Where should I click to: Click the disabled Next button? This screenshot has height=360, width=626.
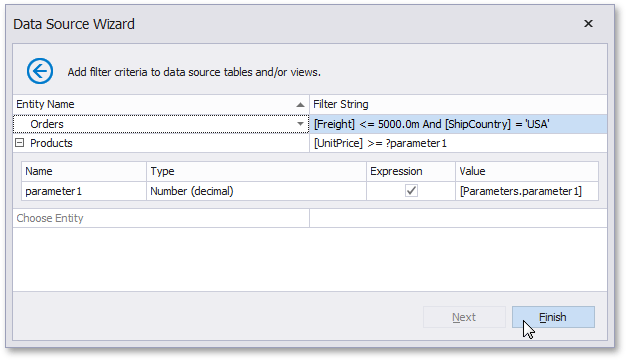(464, 317)
